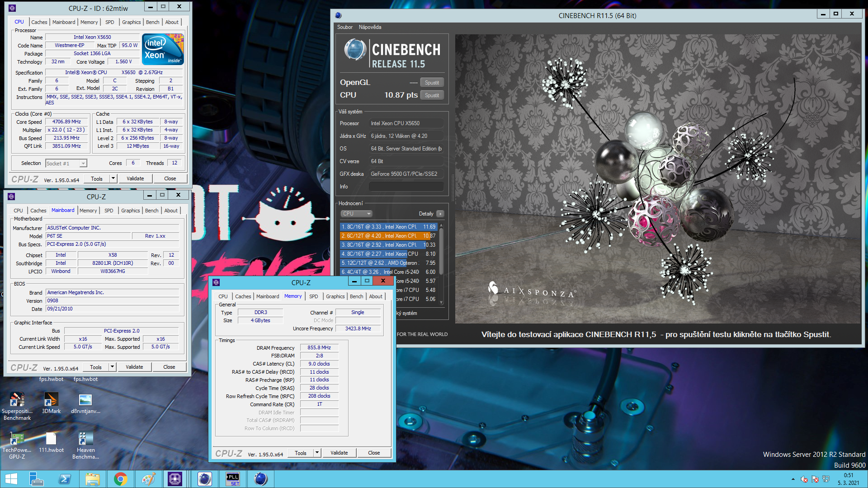Click Validate in top CPU-Z window
Image resolution: width=868 pixels, height=488 pixels.
coord(135,178)
